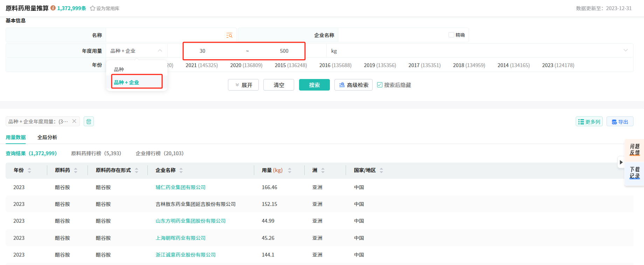Sort the 用量 (kg) column
This screenshot has width=644, height=265.
[290, 170]
